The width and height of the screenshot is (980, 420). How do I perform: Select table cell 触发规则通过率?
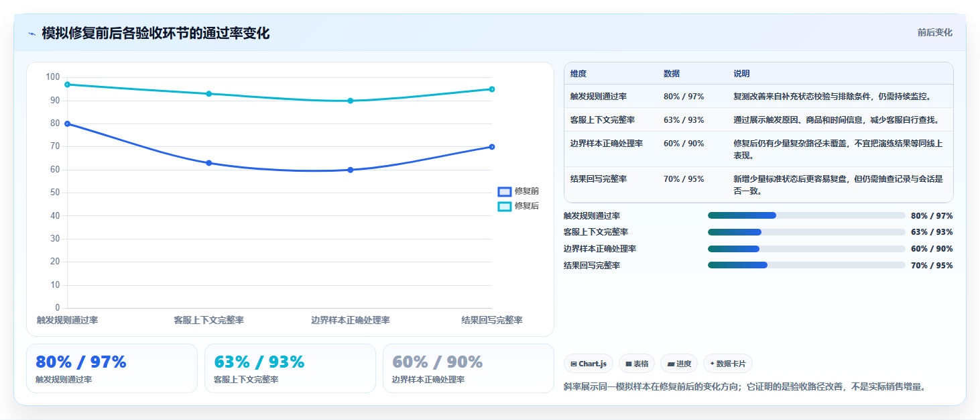pos(599,97)
